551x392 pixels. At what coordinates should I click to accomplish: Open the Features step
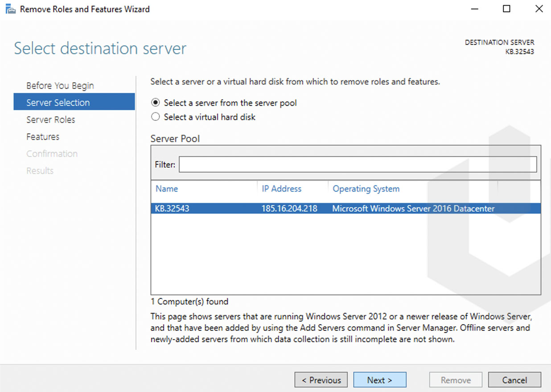(x=43, y=136)
